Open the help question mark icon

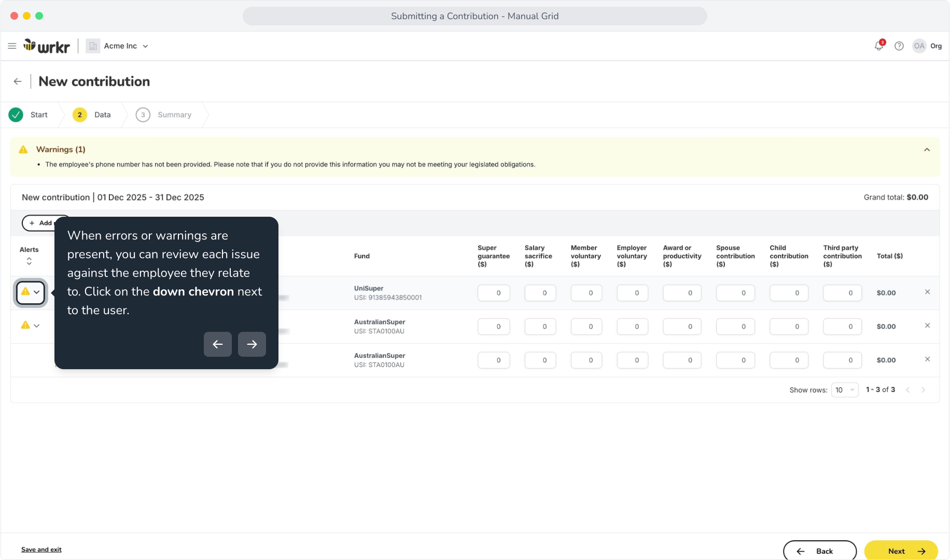point(899,46)
